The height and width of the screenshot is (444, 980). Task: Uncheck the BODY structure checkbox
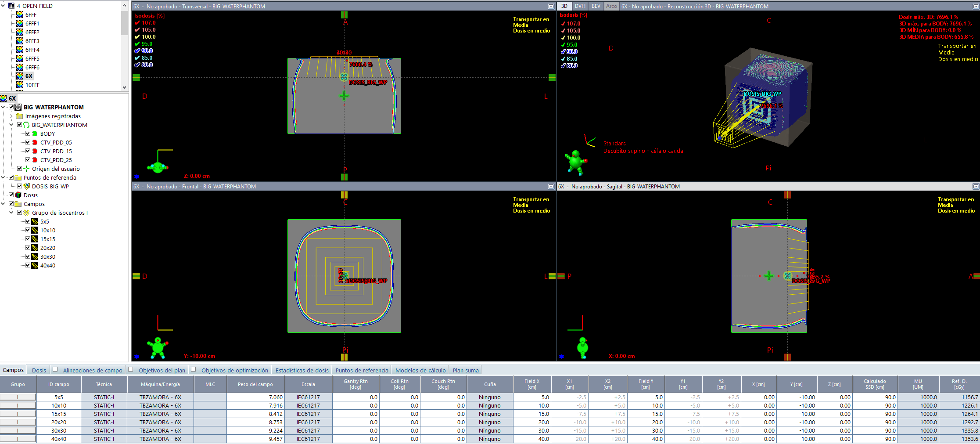coord(28,134)
